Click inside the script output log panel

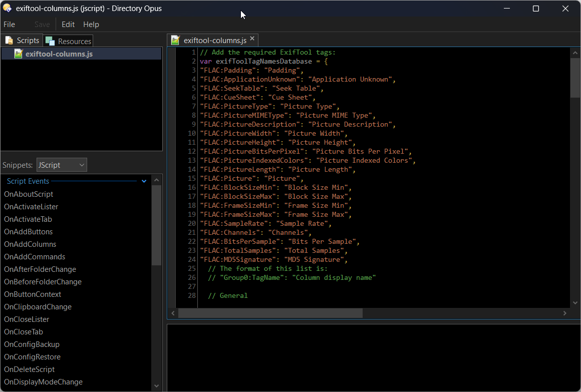point(374,357)
